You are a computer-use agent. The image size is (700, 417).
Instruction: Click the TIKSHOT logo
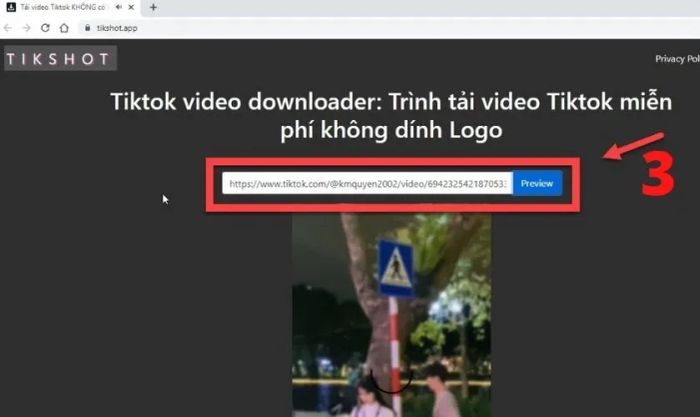pyautogui.click(x=60, y=58)
